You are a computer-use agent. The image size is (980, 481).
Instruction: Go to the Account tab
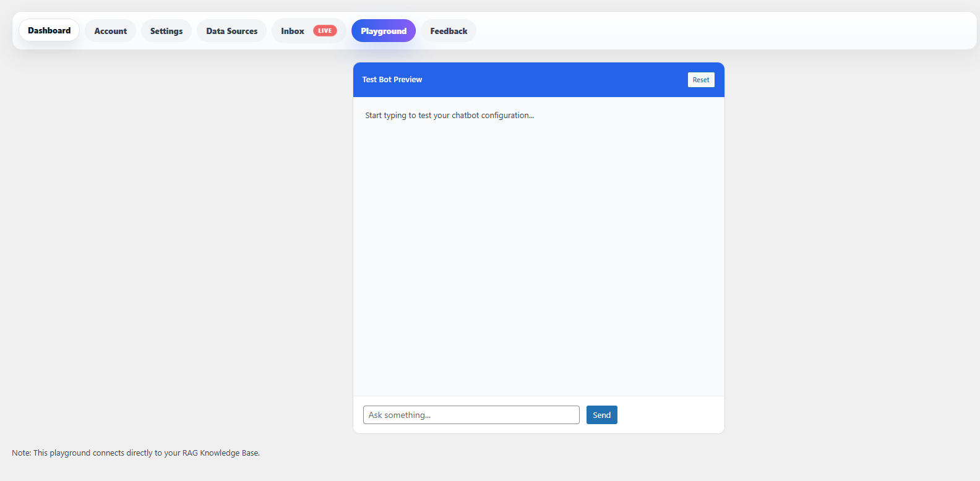click(x=111, y=31)
